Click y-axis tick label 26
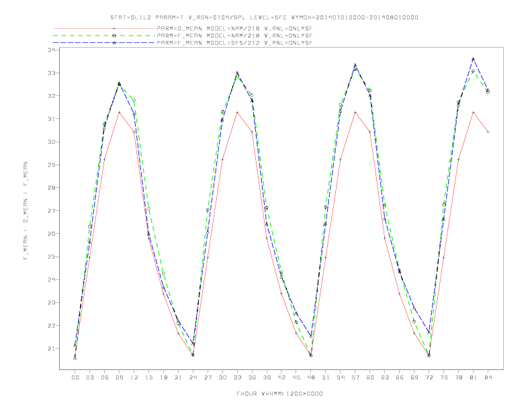This screenshot has width=532, height=411. point(52,234)
